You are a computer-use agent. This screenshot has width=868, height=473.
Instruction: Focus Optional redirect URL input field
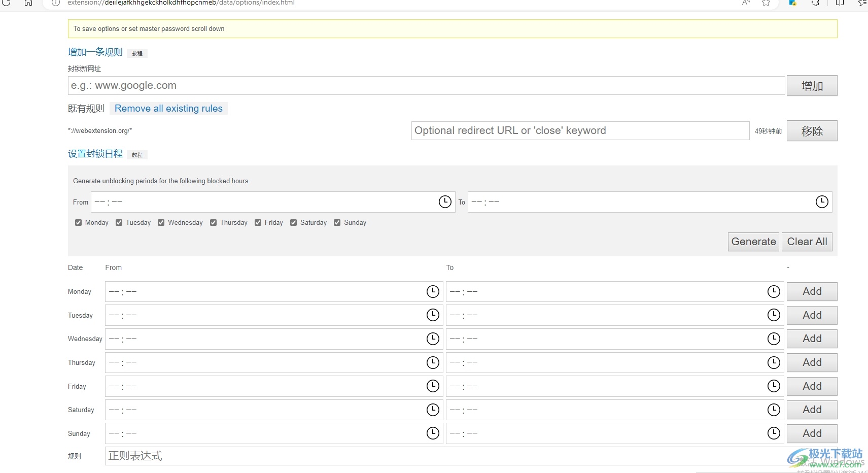click(x=580, y=130)
